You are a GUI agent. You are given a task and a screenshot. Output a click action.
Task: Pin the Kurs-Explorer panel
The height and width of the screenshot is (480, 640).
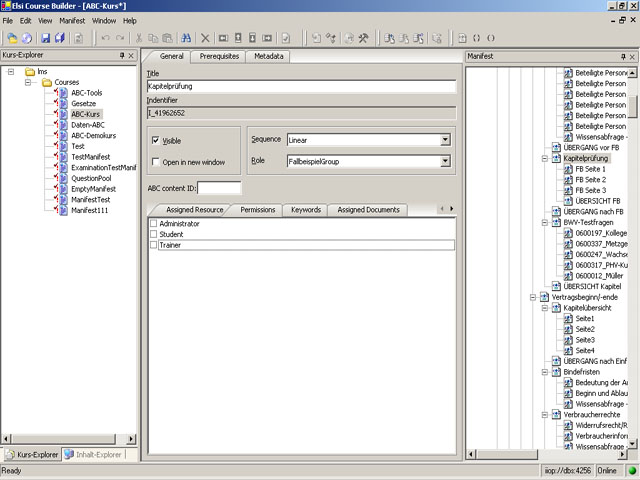point(122,55)
